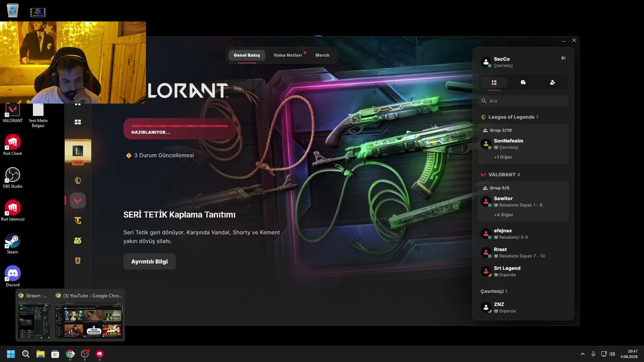Collapse the VALORANT friends group
This screenshot has height=362, width=644.
click(501, 174)
